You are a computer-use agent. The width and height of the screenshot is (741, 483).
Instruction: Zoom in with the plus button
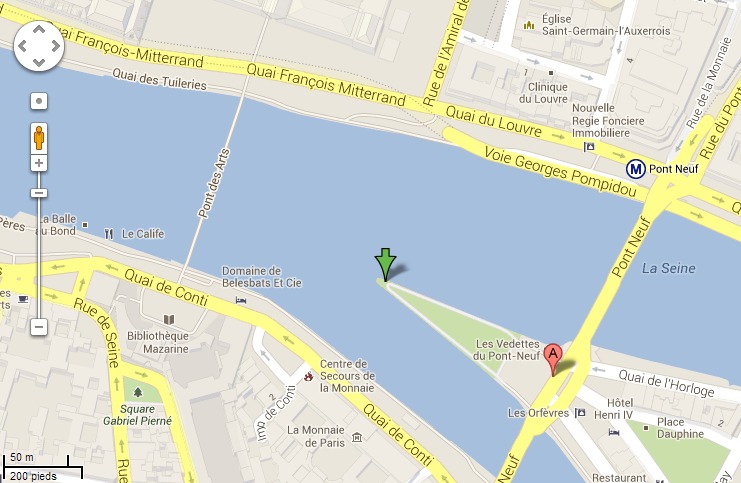click(x=39, y=163)
